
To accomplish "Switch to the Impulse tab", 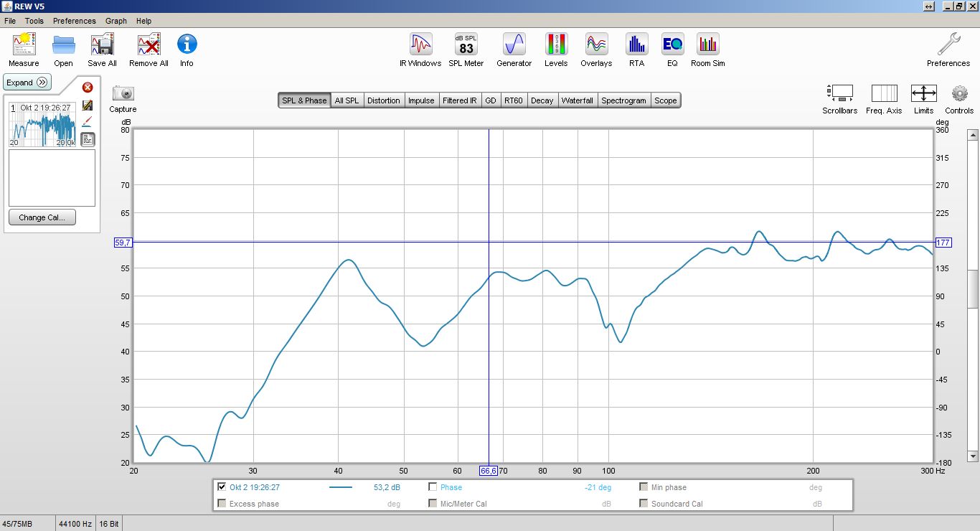I will [421, 100].
